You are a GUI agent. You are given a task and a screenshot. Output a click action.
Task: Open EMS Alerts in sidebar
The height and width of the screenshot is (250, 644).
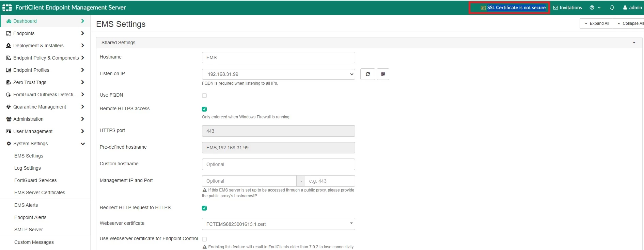click(26, 205)
